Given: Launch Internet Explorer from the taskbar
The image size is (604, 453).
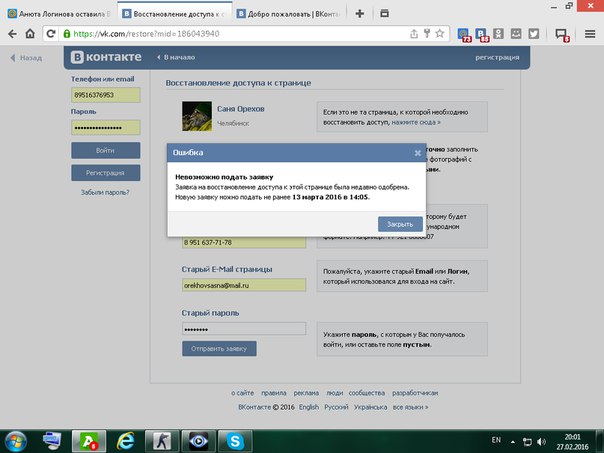Looking at the screenshot, I should click(126, 441).
